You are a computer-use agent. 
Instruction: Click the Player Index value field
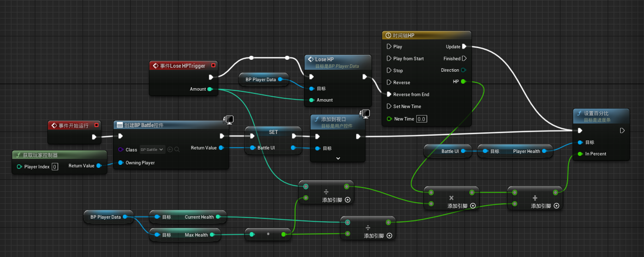[55, 167]
